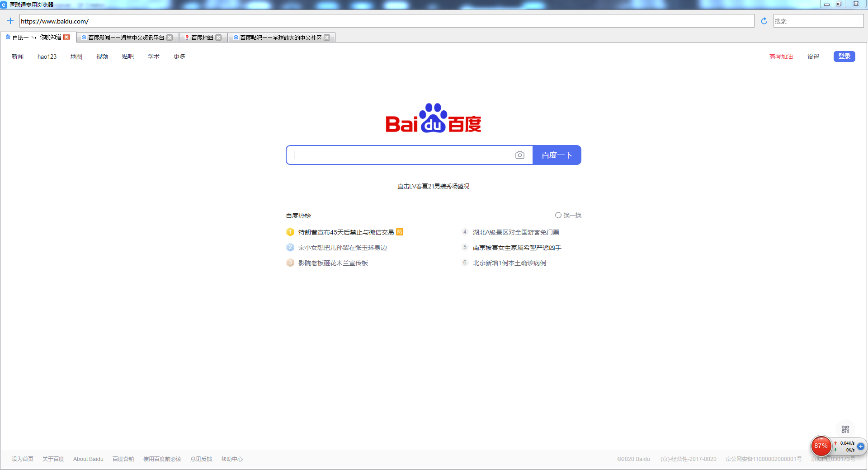Open hot topic 宋小女想把儿孙留在张玉环身边

(x=342, y=248)
